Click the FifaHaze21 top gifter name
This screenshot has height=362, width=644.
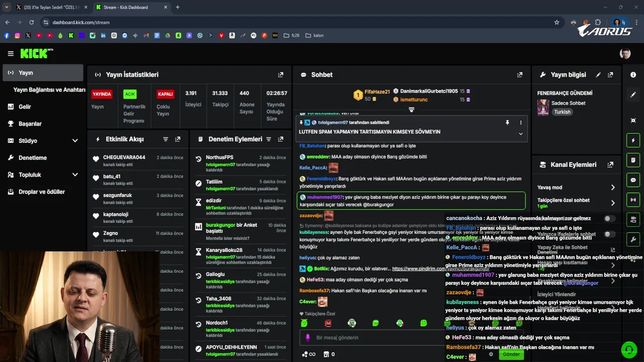tap(377, 92)
